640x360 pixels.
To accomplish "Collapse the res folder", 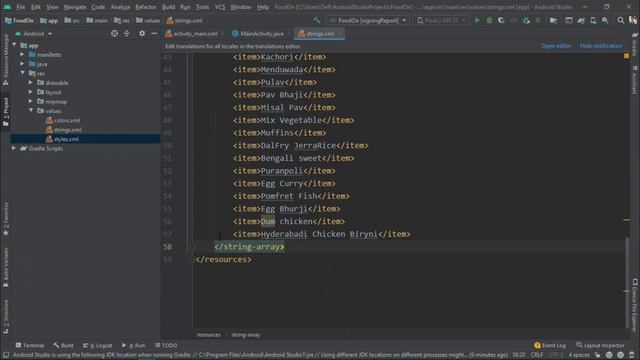I will pyautogui.click(x=22, y=73).
